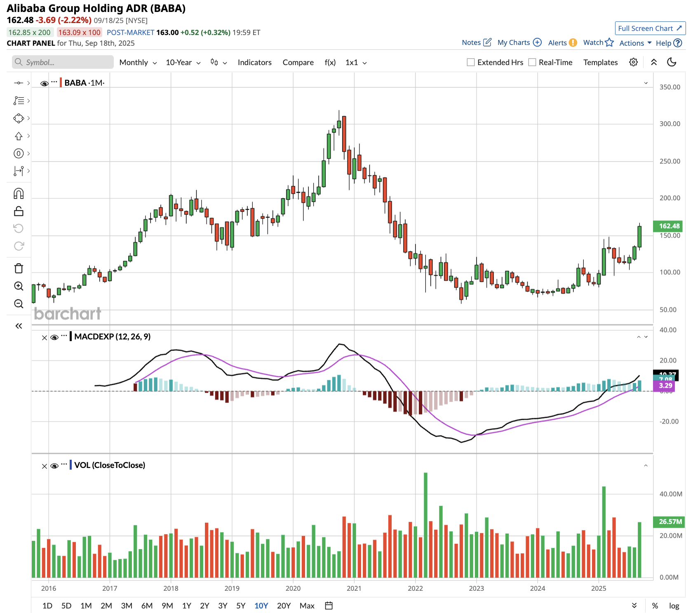Select the 6M time range

[147, 606]
